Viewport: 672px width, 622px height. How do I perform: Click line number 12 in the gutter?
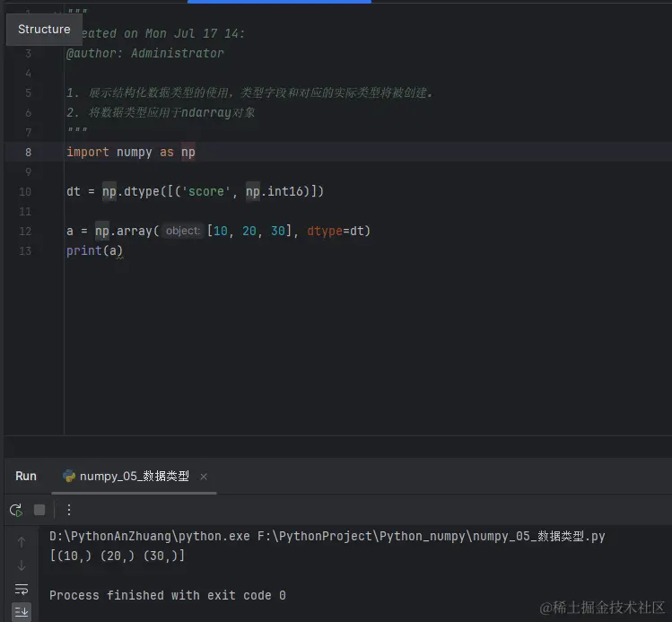[25, 232]
